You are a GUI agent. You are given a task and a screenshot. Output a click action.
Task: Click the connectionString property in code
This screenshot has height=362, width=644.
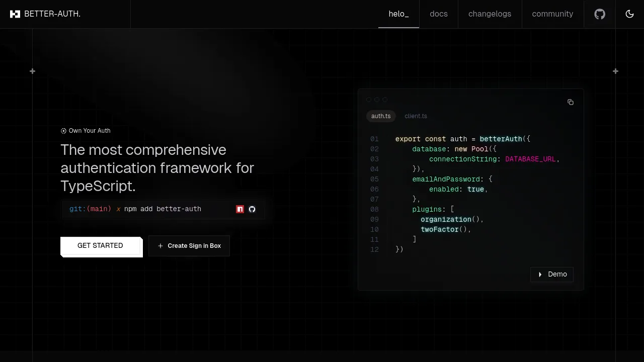463,159
